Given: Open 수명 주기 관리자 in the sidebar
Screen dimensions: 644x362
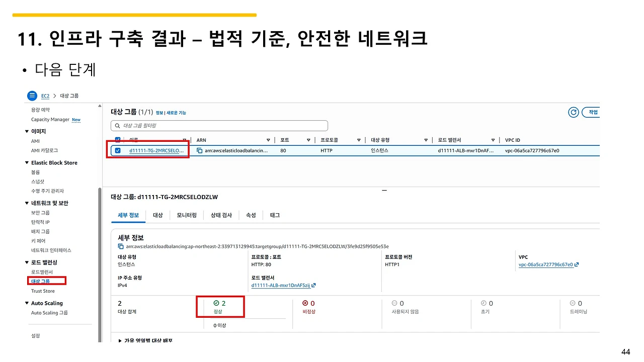Looking at the screenshot, I should [47, 191].
